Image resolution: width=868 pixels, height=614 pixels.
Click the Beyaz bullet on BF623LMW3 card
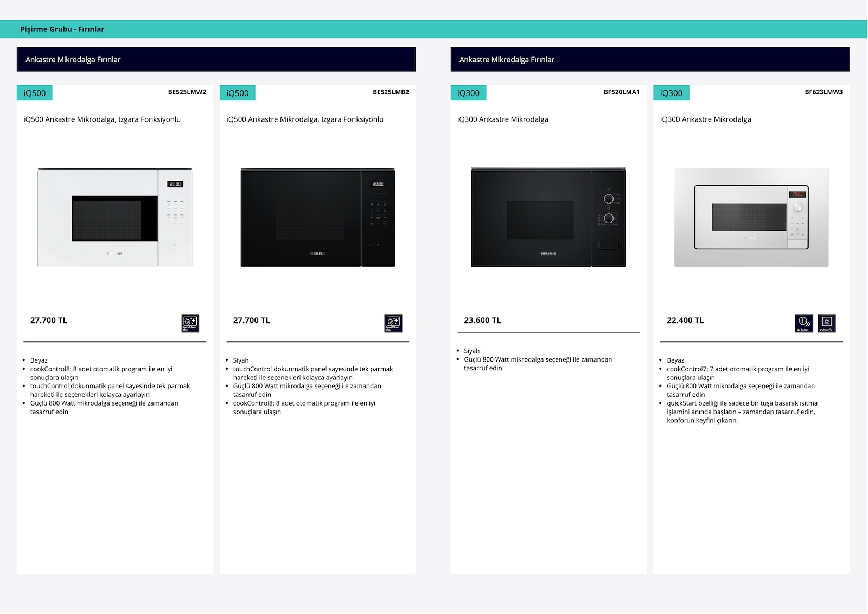pos(675,360)
